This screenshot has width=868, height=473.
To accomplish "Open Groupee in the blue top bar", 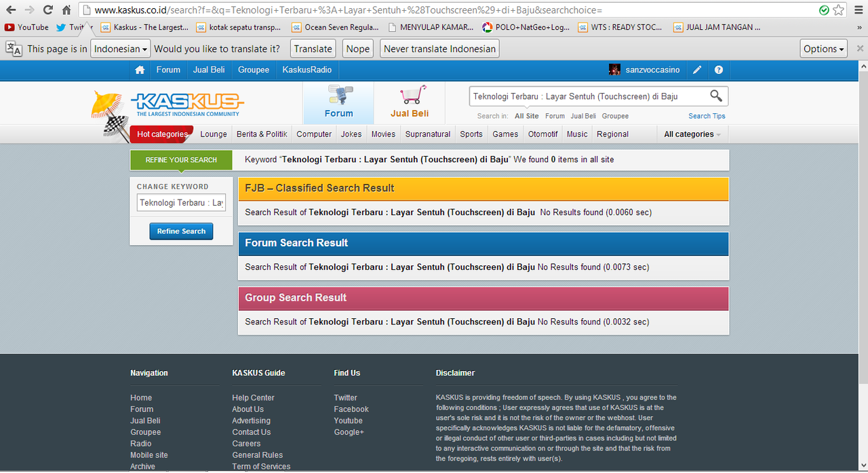I will [254, 70].
